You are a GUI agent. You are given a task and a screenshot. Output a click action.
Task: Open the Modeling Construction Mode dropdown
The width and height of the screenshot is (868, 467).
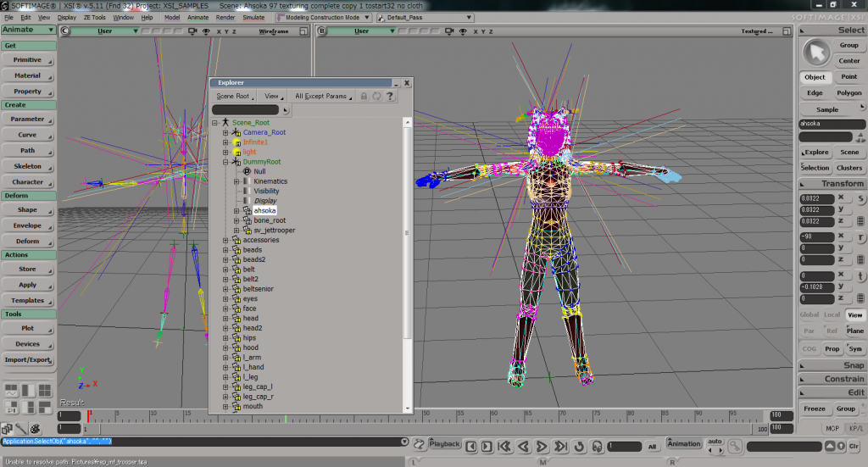323,18
